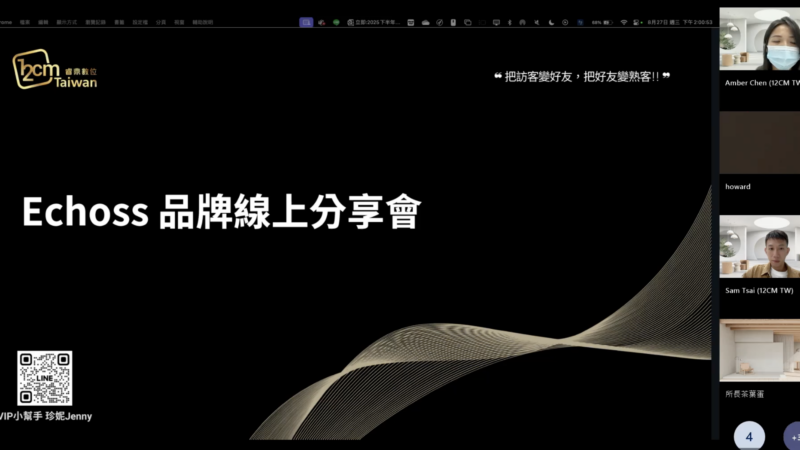Open the 檔案 menu

pyautogui.click(x=24, y=22)
